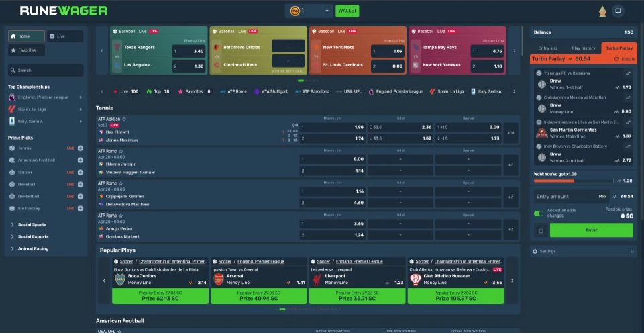This screenshot has height=333, width=644.
Task: Expand the Settings panel chevron
Action: tap(632, 251)
